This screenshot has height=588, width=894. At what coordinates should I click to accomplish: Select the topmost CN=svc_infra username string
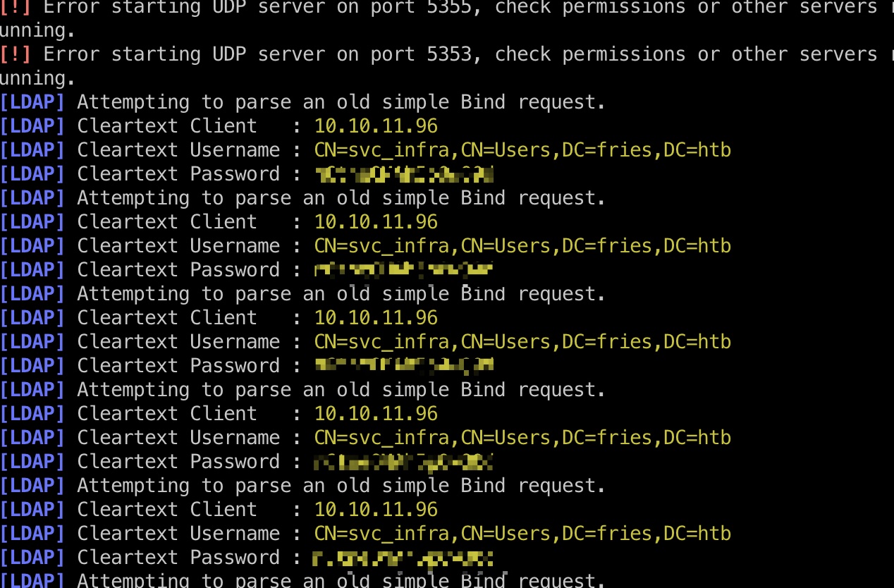(x=522, y=150)
